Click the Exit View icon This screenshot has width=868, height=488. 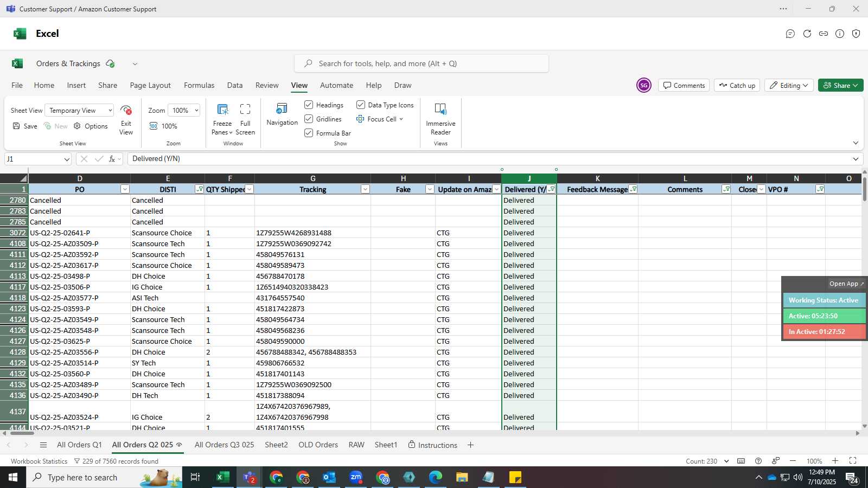tap(126, 111)
